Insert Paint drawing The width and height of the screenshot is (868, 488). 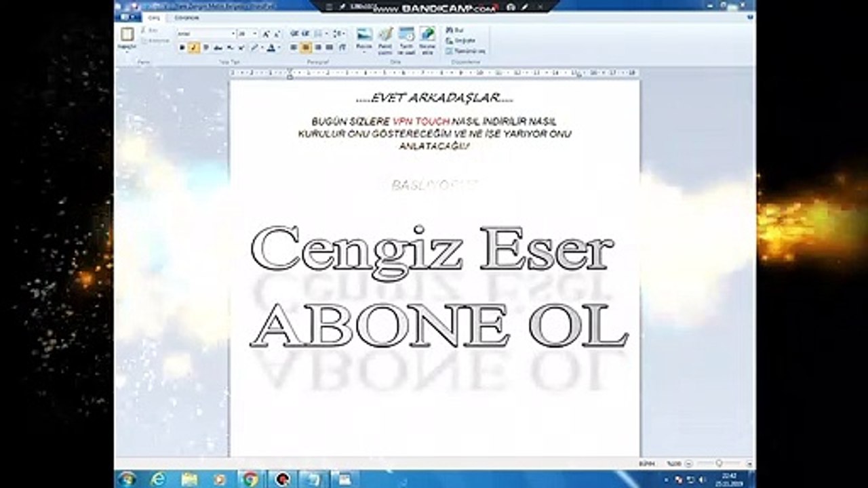(385, 39)
